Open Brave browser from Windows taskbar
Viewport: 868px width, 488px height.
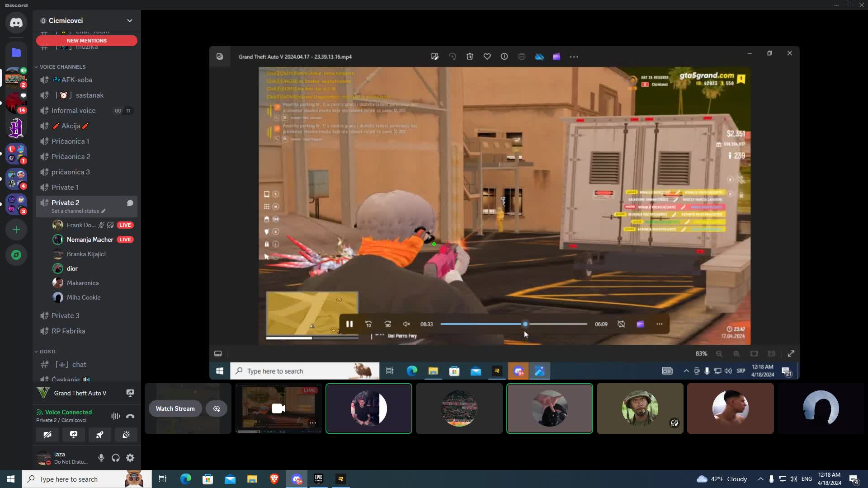pos(274,479)
